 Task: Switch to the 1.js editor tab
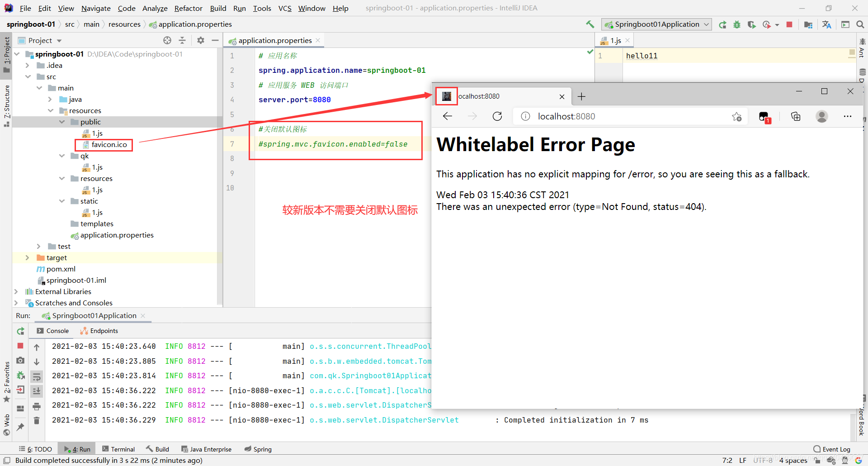pyautogui.click(x=615, y=40)
